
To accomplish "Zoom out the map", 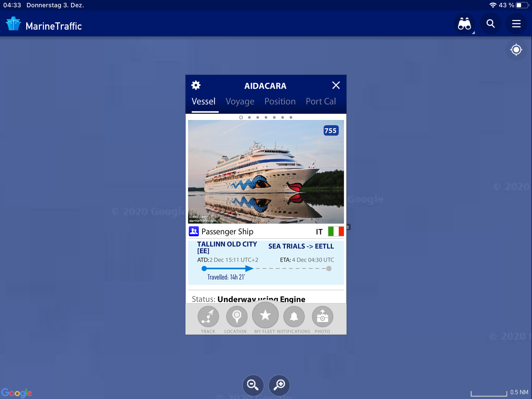I will pos(253,385).
